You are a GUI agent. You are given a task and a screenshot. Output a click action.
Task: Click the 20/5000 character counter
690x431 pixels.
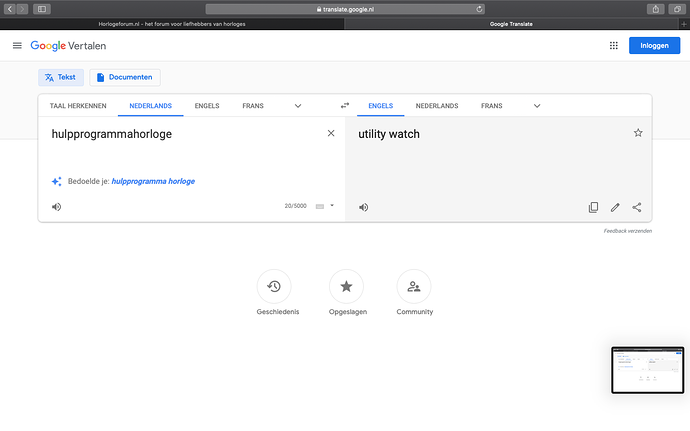[295, 206]
